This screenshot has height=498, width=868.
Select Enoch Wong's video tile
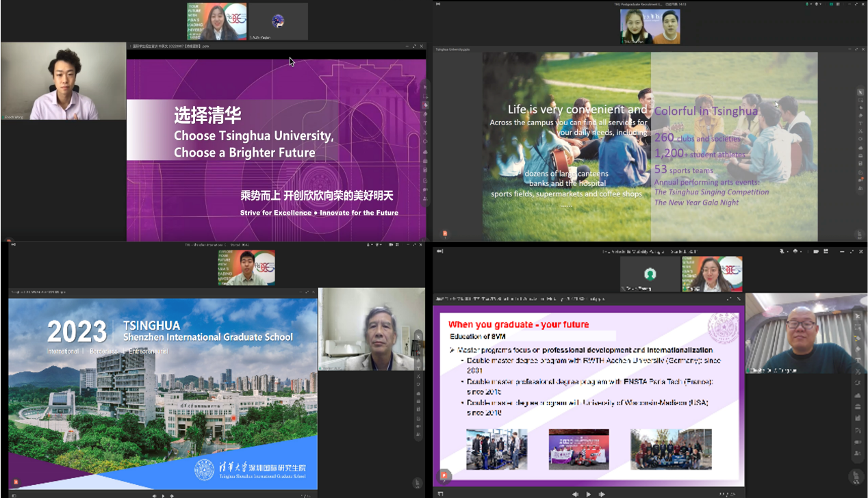(63, 81)
